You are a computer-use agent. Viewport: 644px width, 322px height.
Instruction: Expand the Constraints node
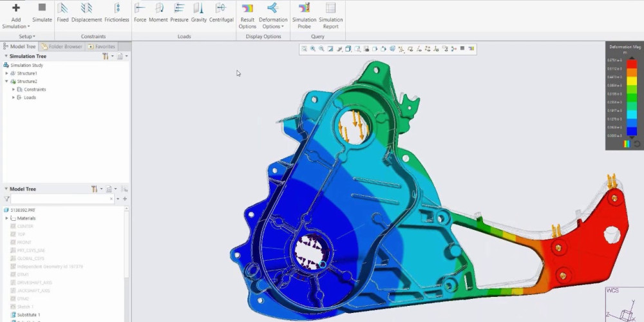coord(14,90)
